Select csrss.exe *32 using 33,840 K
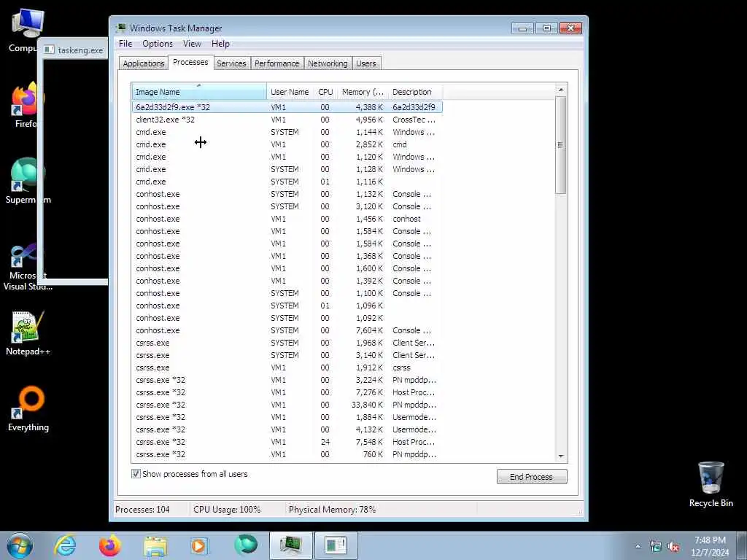This screenshot has width=747, height=560. (x=287, y=404)
